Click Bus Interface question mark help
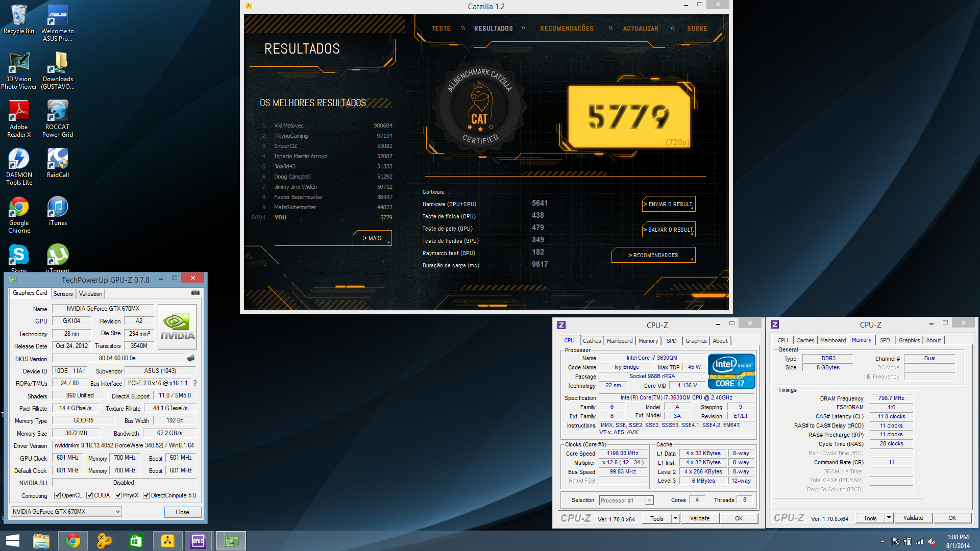980x551 pixels. click(x=194, y=383)
